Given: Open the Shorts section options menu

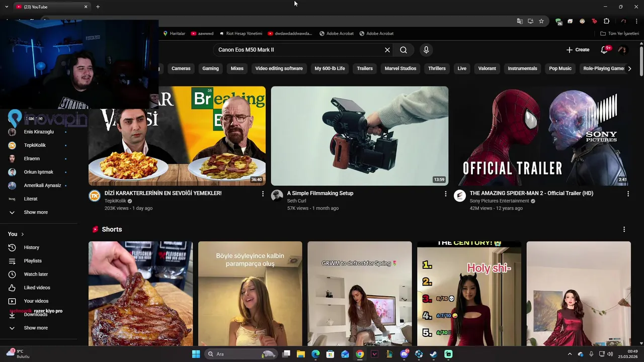Looking at the screenshot, I should (624, 229).
